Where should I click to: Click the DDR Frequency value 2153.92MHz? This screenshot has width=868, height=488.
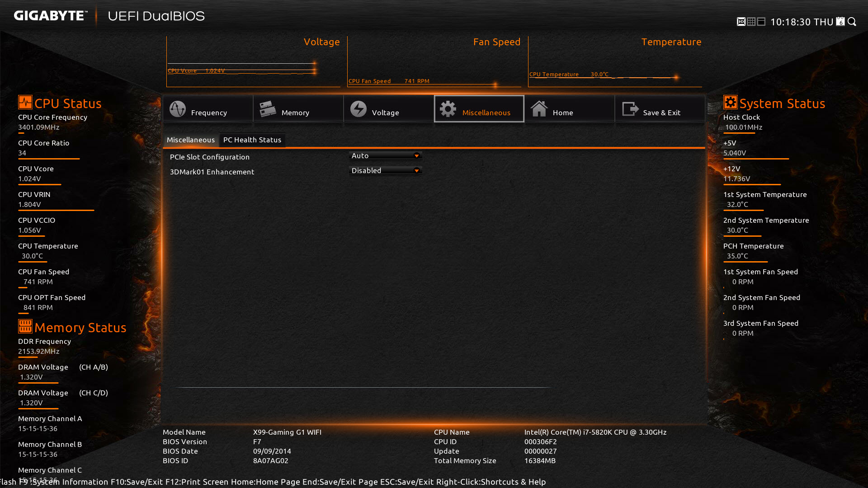point(39,352)
